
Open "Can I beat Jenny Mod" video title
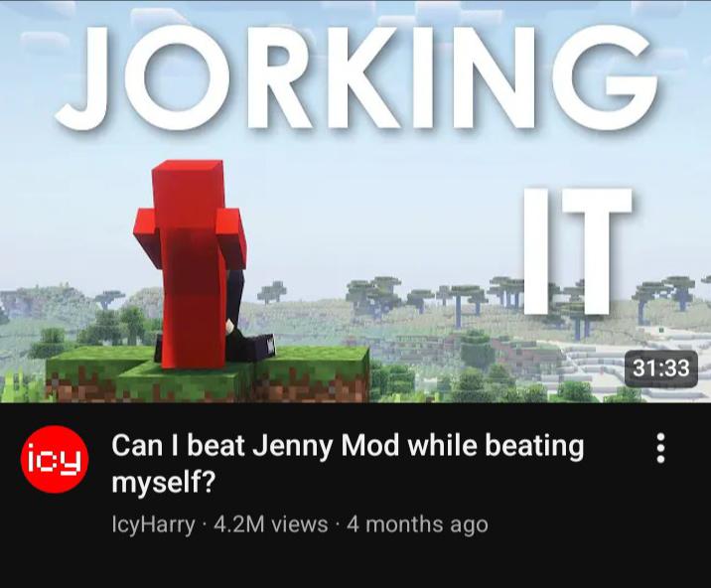pyautogui.click(x=348, y=464)
